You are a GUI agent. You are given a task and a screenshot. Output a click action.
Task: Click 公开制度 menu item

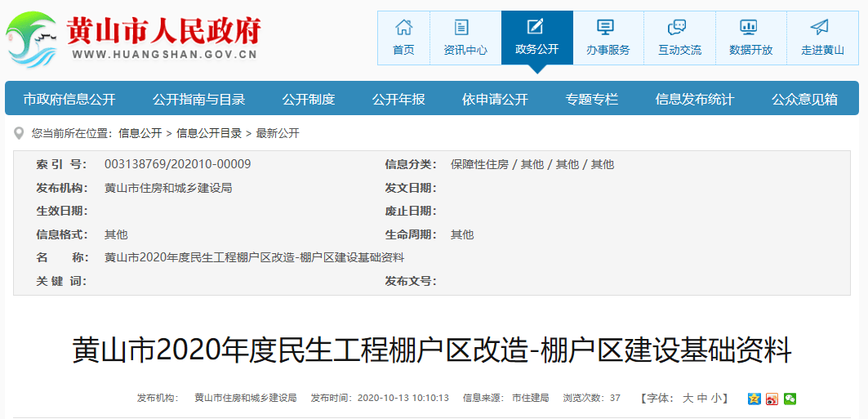pyautogui.click(x=309, y=100)
